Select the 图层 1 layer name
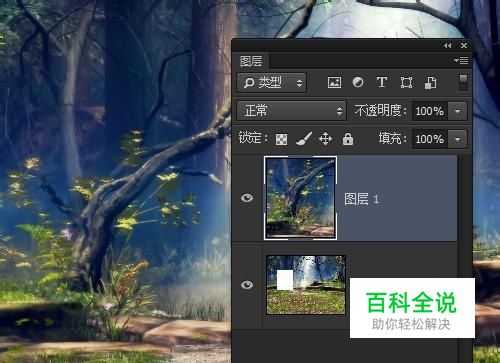Image resolution: width=500 pixels, height=363 pixels. pos(361,199)
